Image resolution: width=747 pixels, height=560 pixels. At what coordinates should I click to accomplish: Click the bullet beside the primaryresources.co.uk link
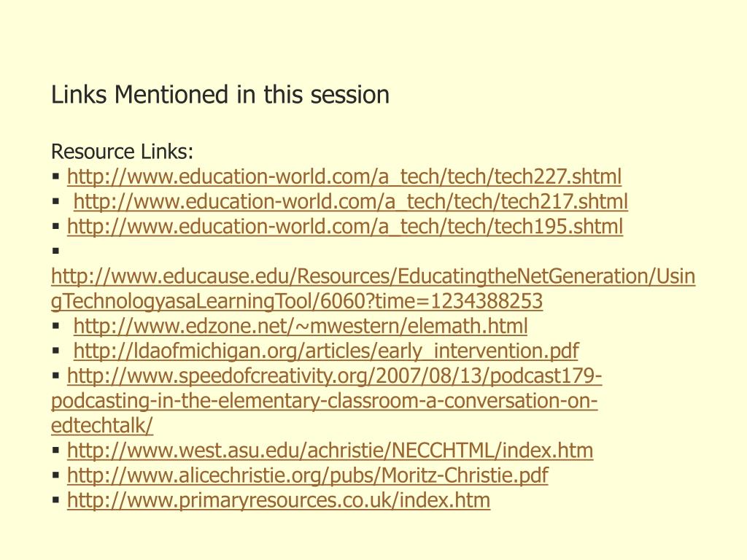(x=55, y=500)
